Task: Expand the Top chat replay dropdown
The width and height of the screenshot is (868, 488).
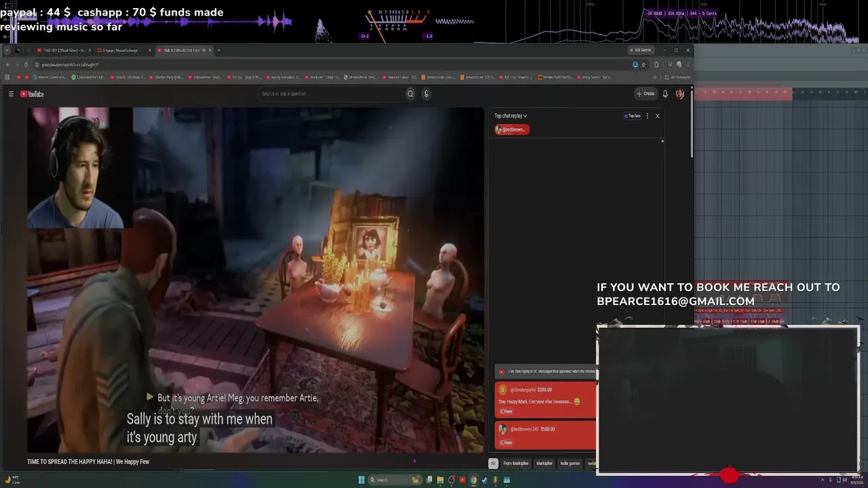Action: coord(511,116)
